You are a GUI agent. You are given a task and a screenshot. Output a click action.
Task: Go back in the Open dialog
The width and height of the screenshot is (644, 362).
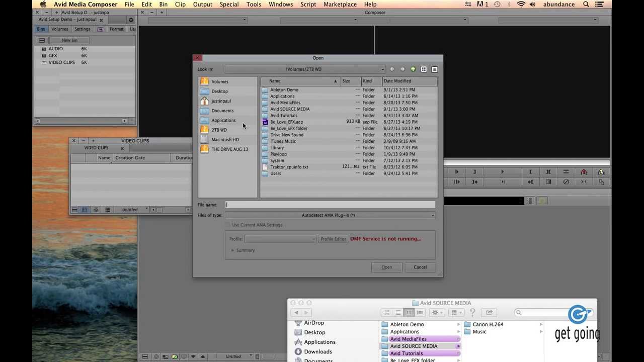[392, 69]
